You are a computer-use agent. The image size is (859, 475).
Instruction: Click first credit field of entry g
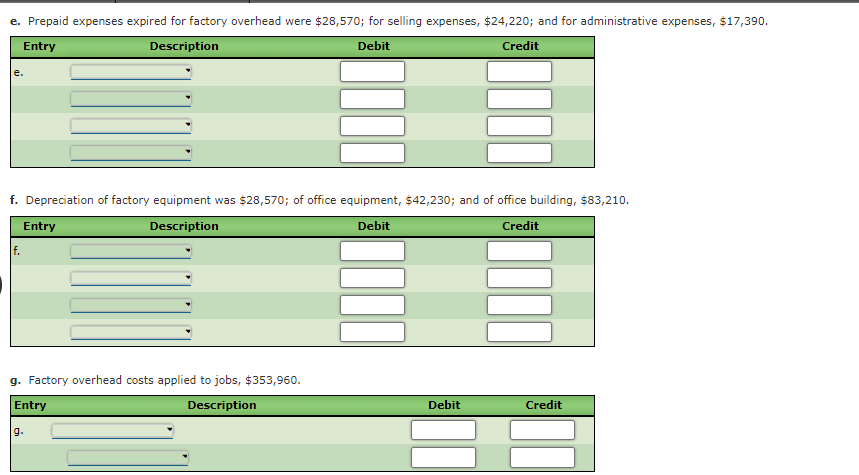[x=542, y=430]
